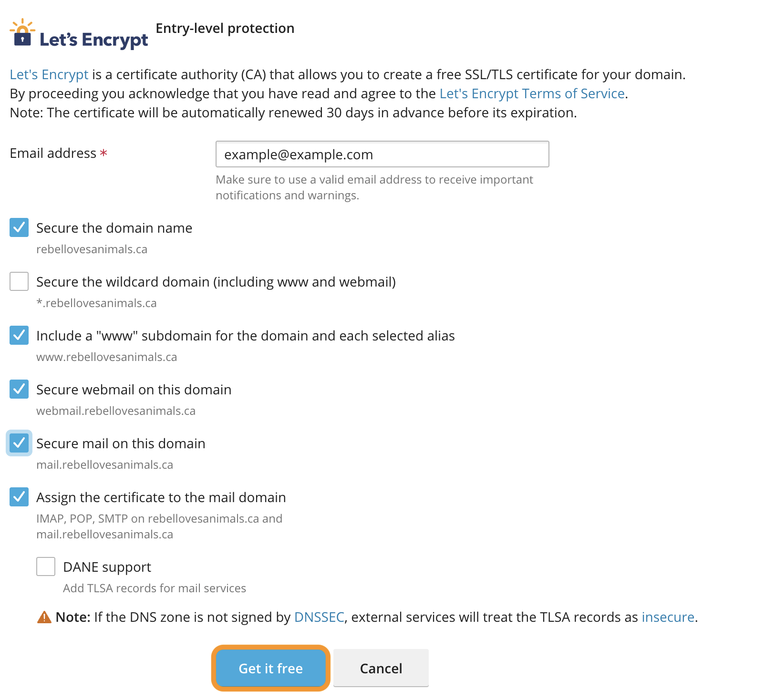
Task: Enable the wildcard domain checkbox
Action: pyautogui.click(x=19, y=282)
